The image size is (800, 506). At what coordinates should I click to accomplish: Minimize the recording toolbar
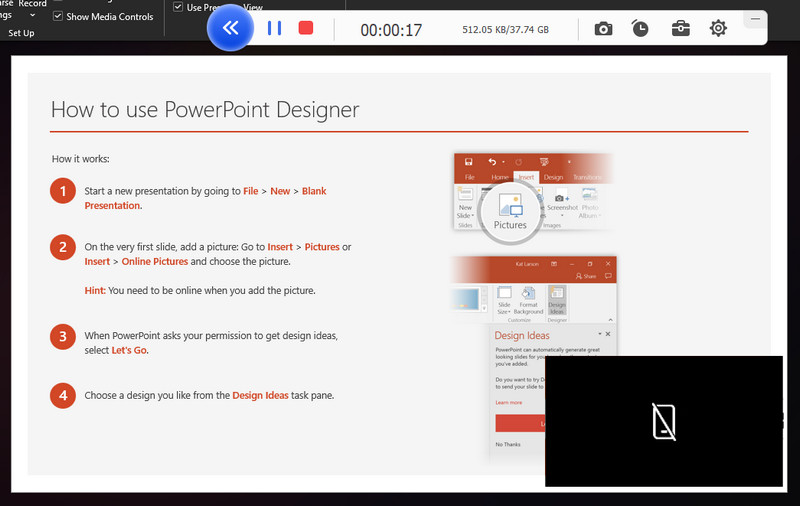coord(755,19)
